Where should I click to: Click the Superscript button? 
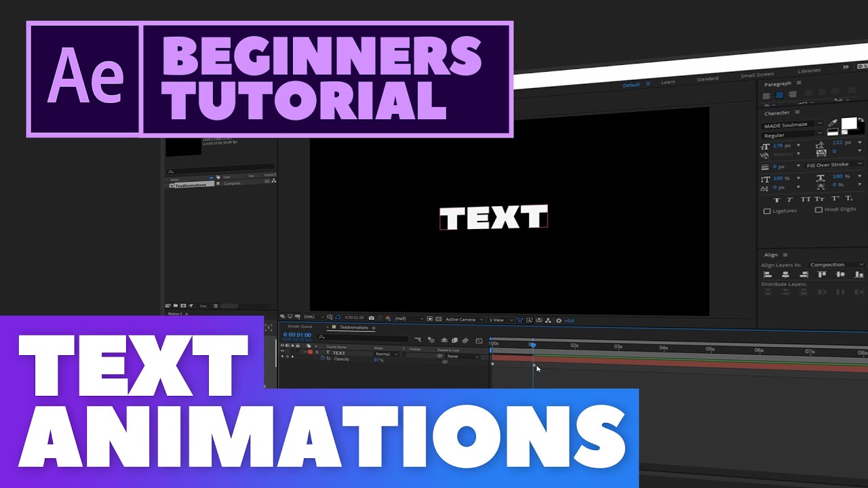(835, 199)
